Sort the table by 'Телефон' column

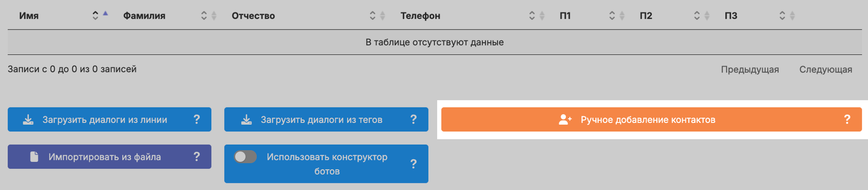tap(420, 16)
